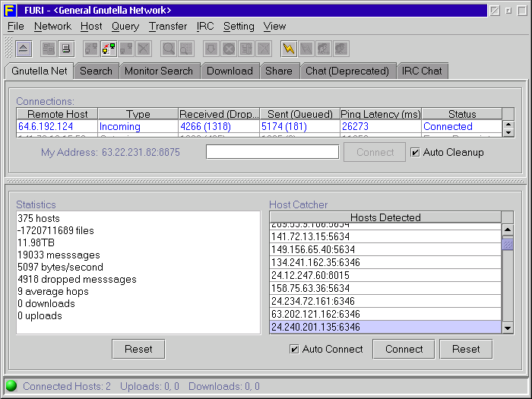
Task: Click the Type column header
Action: 138,114
